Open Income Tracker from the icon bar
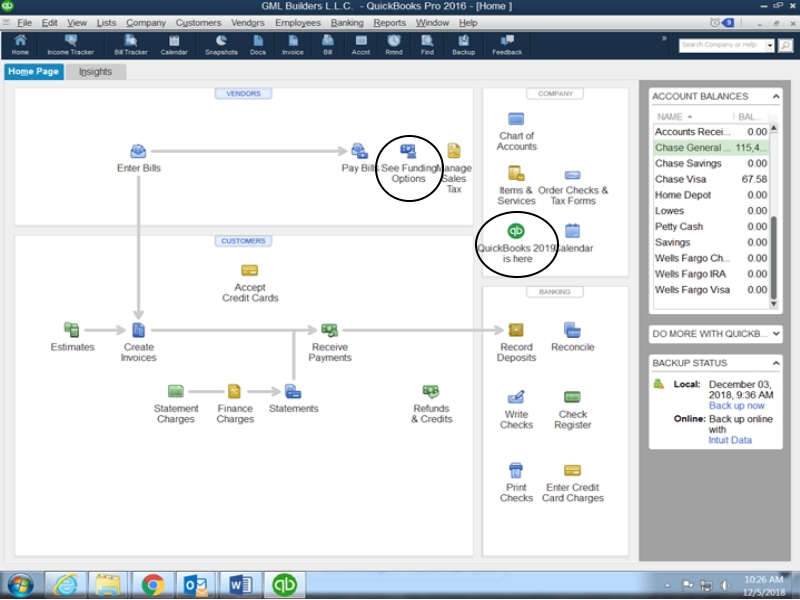Image resolution: width=800 pixels, height=600 pixels. [70, 45]
